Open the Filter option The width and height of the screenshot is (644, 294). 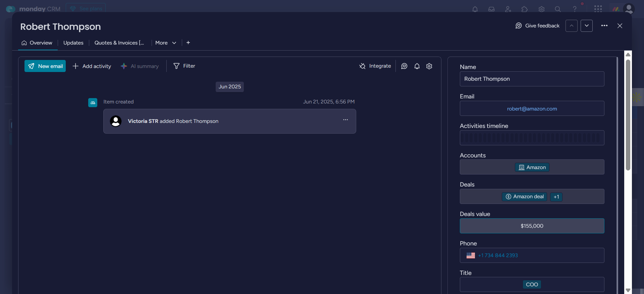pyautogui.click(x=184, y=66)
